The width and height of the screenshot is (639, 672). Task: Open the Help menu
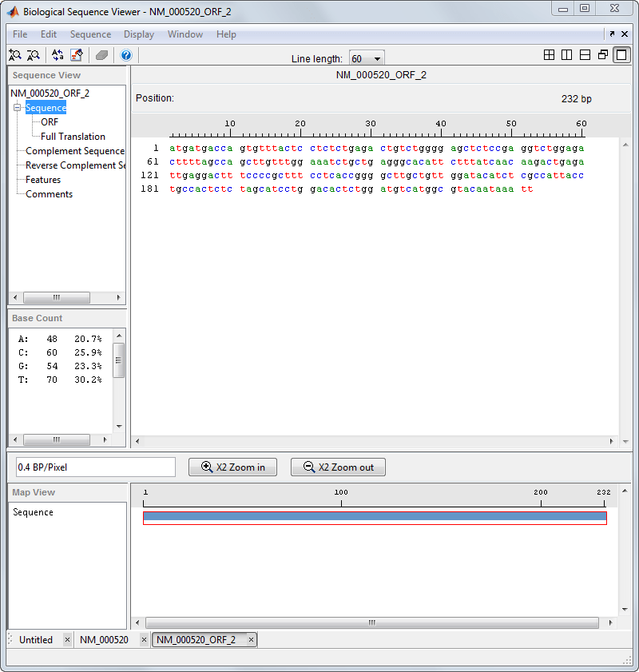(x=226, y=34)
